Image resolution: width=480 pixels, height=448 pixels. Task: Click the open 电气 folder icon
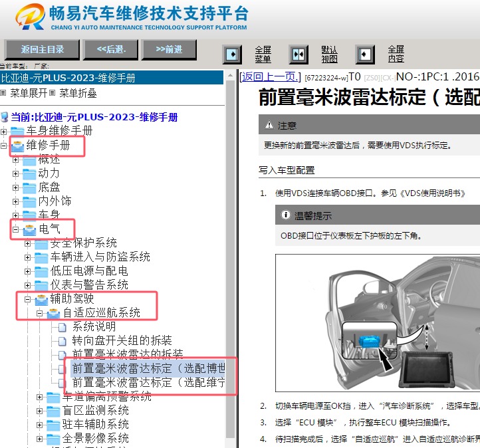pyautogui.click(x=29, y=230)
